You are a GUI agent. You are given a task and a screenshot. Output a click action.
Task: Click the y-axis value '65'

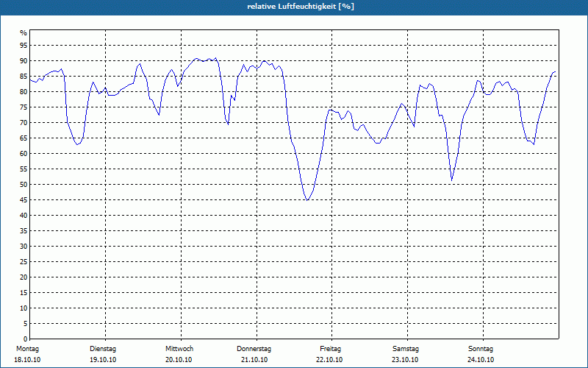coord(24,138)
